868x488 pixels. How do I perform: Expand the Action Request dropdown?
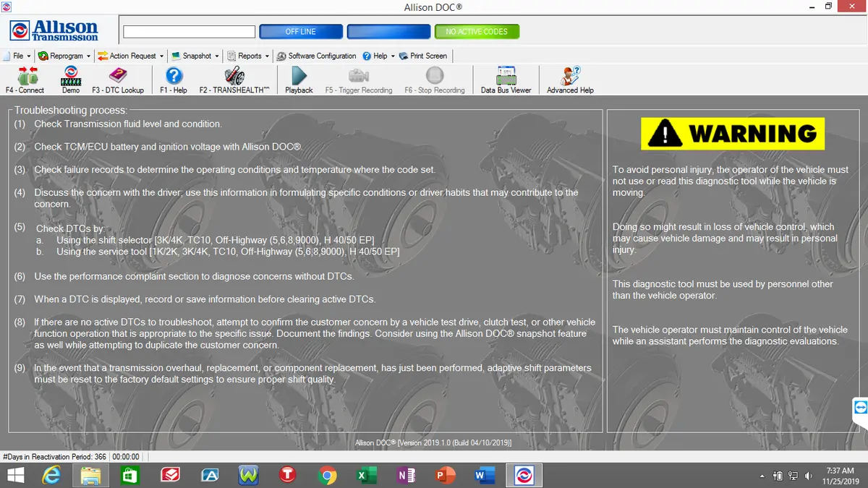click(x=132, y=56)
